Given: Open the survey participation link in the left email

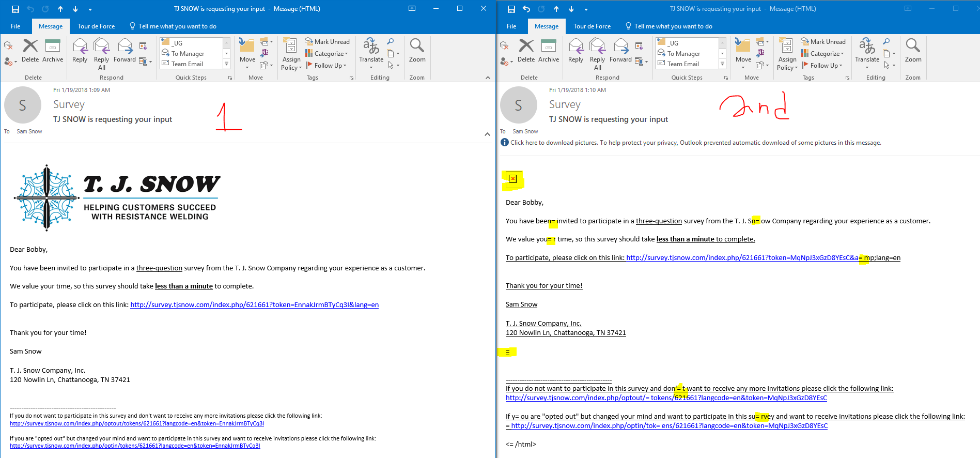Looking at the screenshot, I should [254, 305].
